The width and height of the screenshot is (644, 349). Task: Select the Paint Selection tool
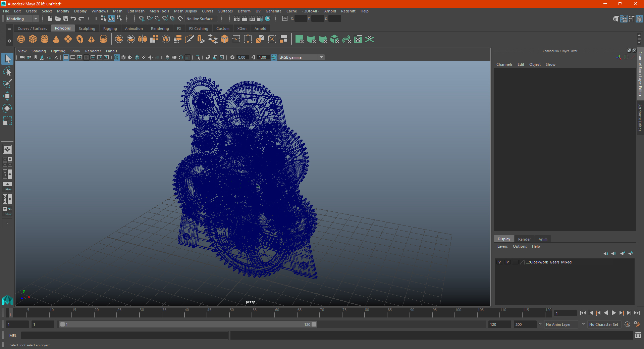pos(7,84)
